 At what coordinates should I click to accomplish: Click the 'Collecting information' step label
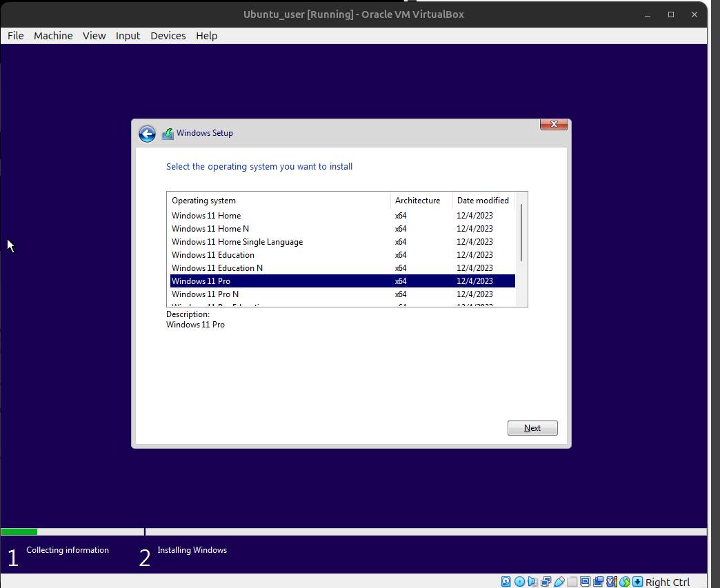68,550
